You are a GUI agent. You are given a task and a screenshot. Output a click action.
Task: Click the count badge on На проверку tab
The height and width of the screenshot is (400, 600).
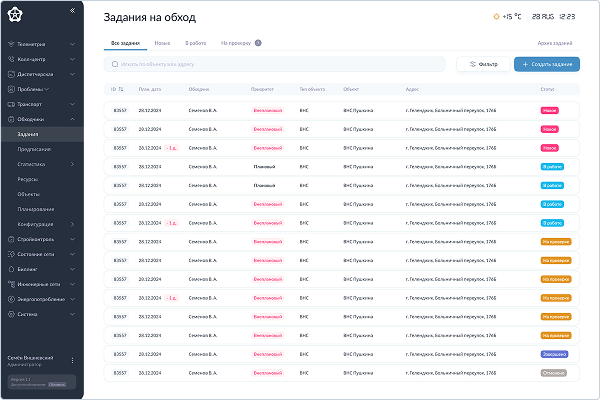(x=258, y=43)
